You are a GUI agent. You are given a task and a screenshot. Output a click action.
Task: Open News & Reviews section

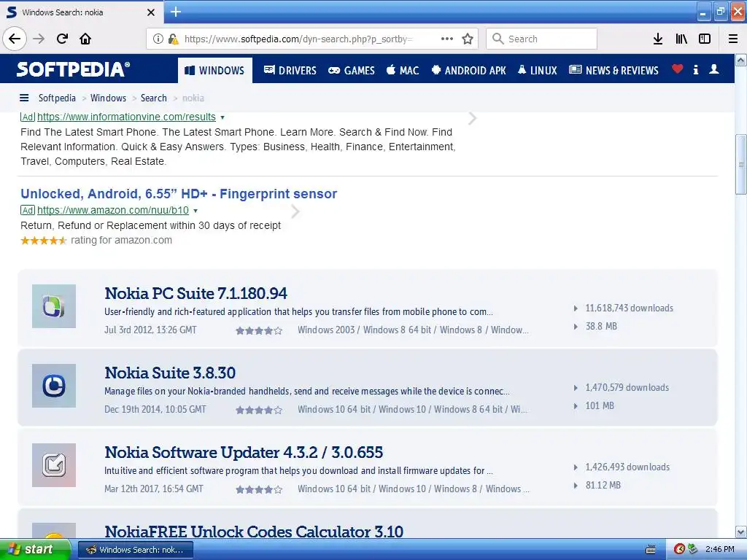[614, 71]
